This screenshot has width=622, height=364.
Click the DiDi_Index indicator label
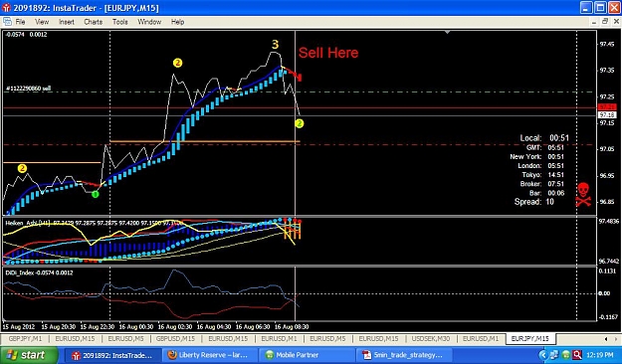(x=39, y=273)
